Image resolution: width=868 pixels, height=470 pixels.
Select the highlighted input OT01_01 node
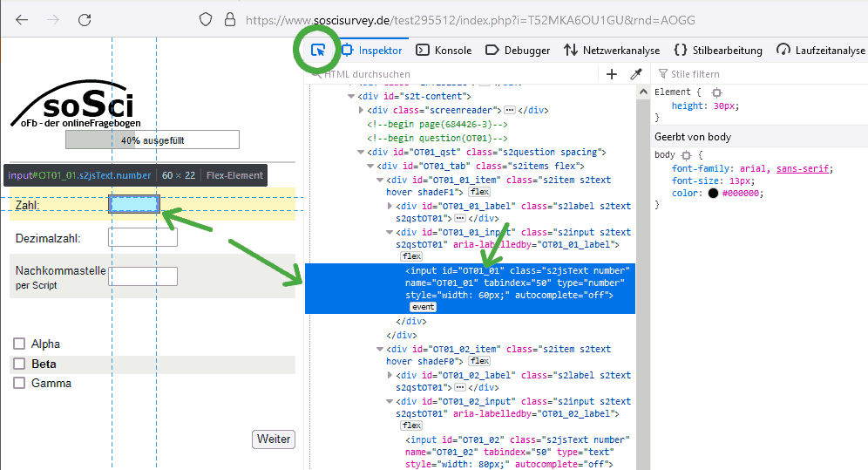point(470,289)
